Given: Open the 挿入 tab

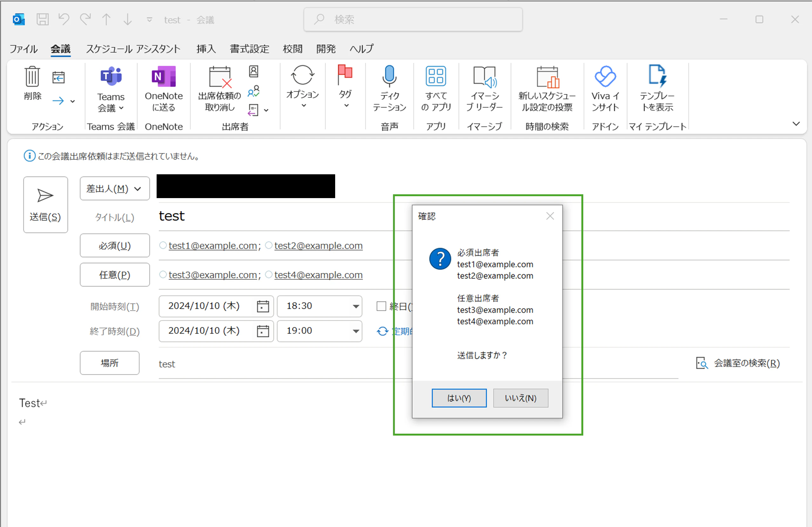Looking at the screenshot, I should (206, 49).
